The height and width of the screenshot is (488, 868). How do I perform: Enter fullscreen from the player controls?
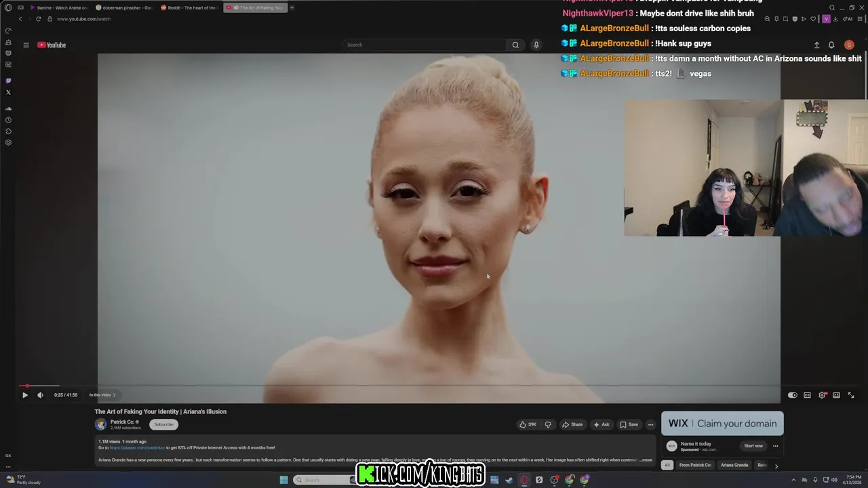coord(851,395)
